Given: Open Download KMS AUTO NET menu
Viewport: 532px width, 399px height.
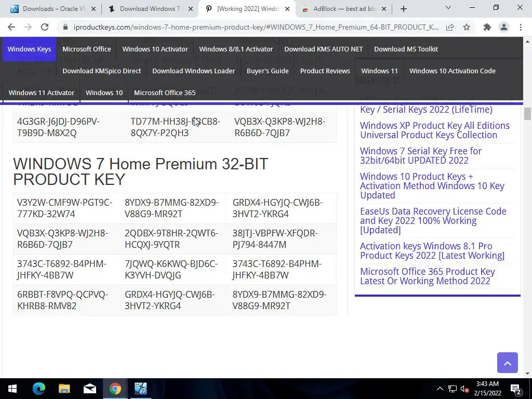Looking at the screenshot, I should coord(323,49).
